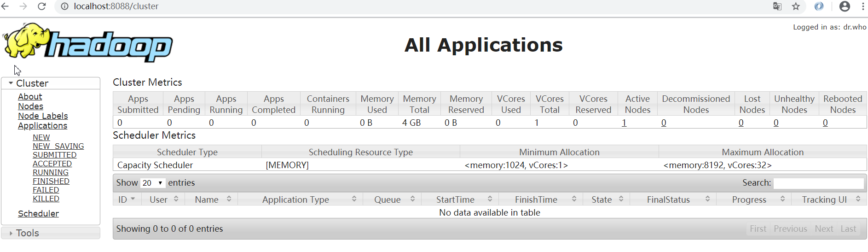Show FINISHED applications list
Image resolution: width=868 pixels, height=252 pixels.
tap(51, 181)
